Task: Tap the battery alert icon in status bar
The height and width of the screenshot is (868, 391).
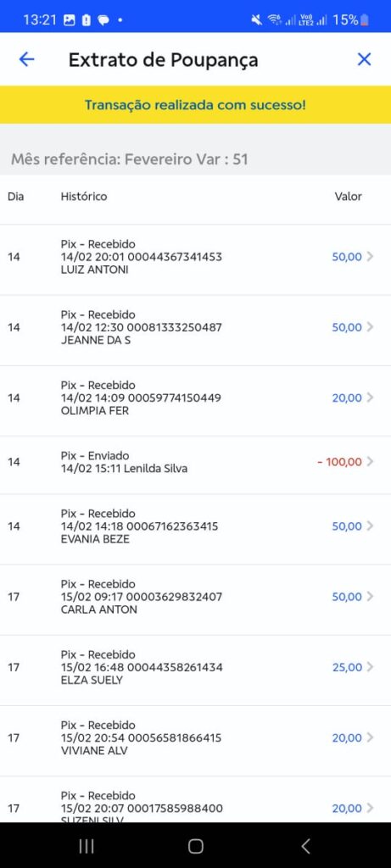Action: (86, 20)
